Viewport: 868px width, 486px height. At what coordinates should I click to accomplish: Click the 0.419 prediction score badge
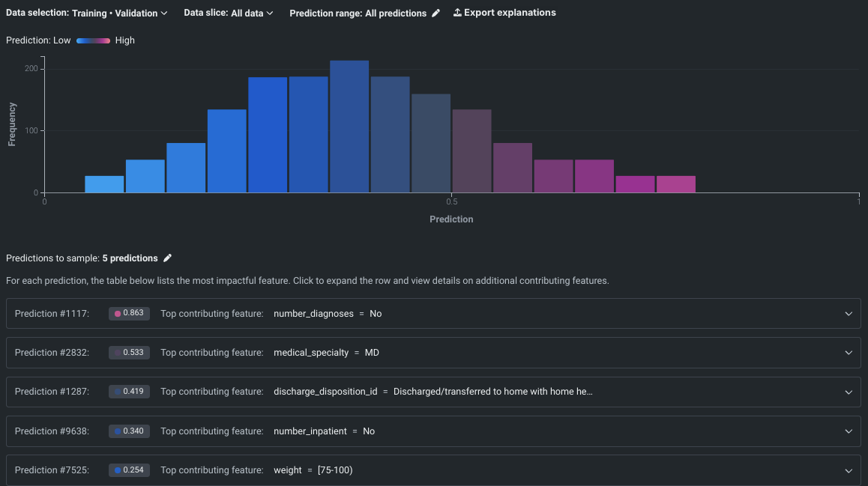(x=129, y=392)
